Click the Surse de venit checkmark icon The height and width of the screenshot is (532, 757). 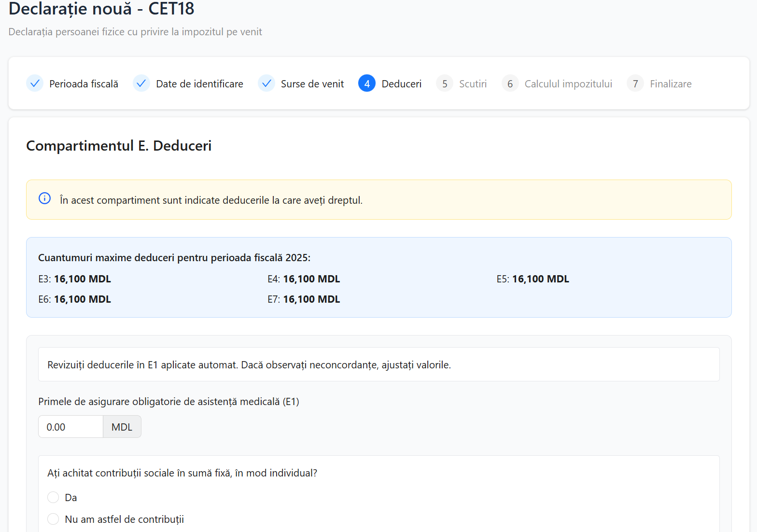(x=266, y=84)
